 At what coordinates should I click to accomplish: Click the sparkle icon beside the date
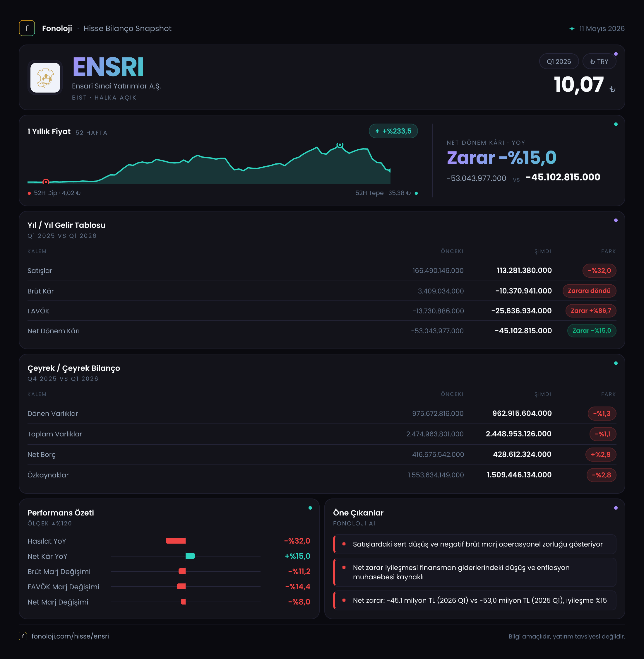[572, 29]
